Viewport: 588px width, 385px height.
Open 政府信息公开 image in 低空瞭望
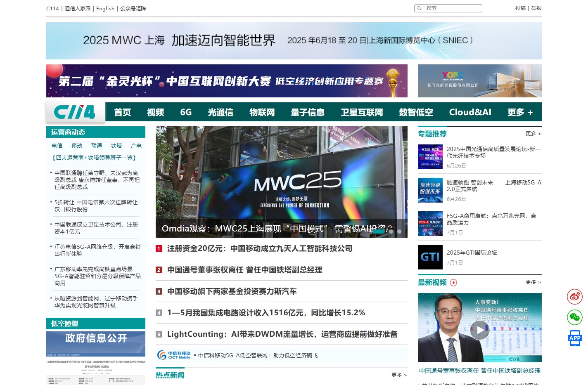pyautogui.click(x=96, y=358)
